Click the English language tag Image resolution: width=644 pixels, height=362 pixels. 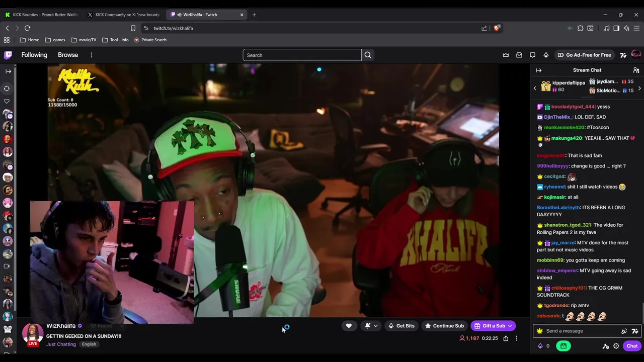(89, 344)
